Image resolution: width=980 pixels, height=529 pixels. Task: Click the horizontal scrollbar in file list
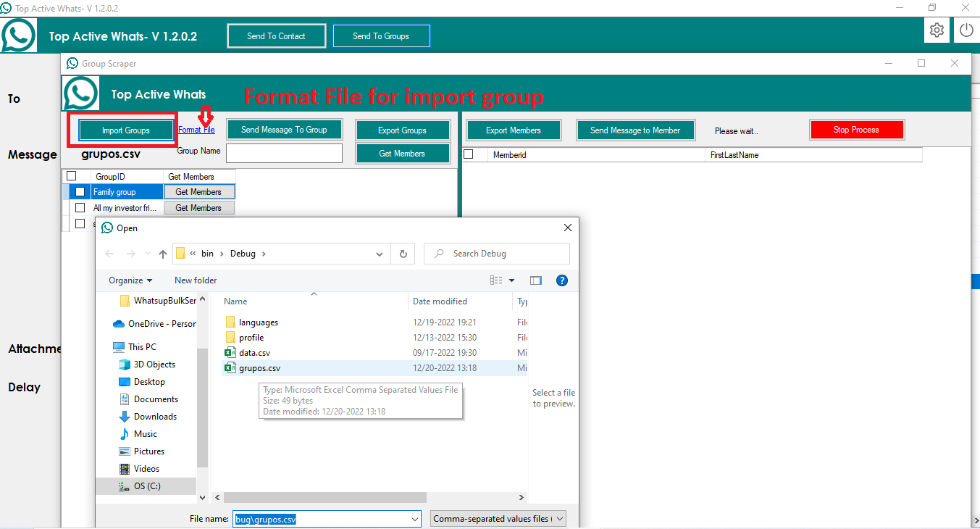[x=324, y=498]
